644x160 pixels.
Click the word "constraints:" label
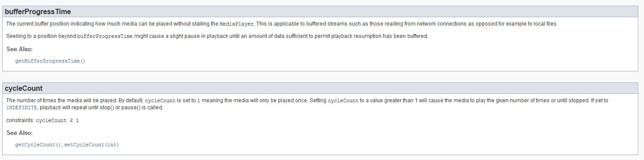pyautogui.click(x=20, y=120)
